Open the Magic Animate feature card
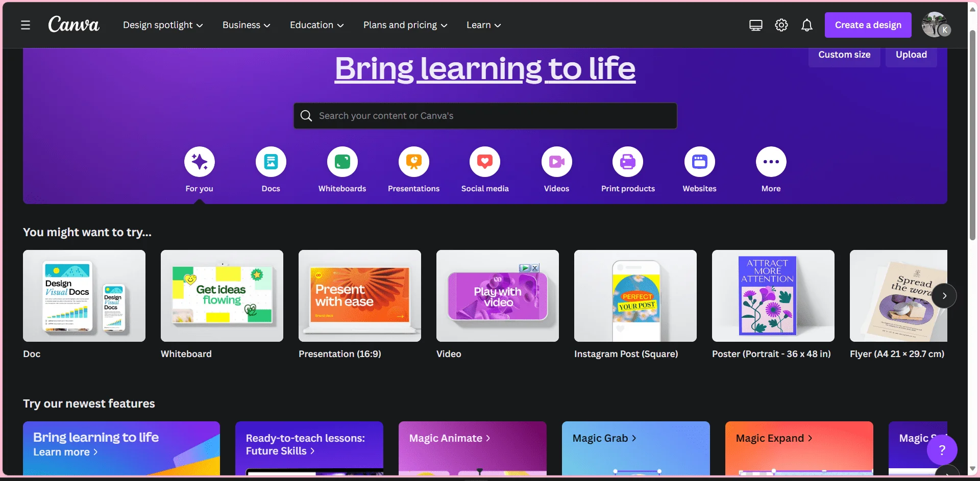 (x=473, y=448)
